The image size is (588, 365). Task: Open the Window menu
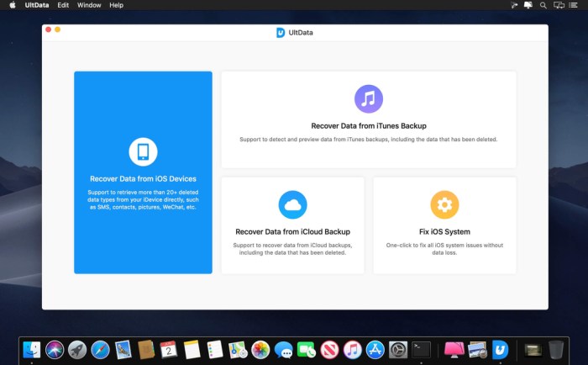coord(89,5)
